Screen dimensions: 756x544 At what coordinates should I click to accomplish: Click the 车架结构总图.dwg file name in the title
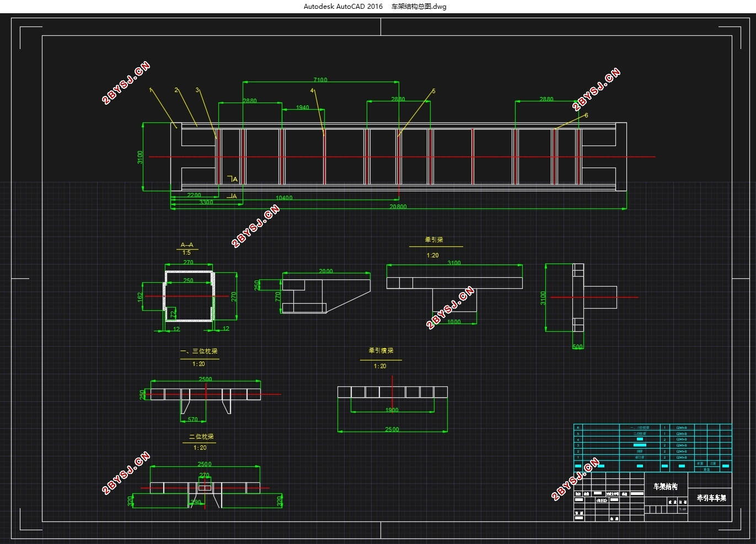click(x=419, y=7)
